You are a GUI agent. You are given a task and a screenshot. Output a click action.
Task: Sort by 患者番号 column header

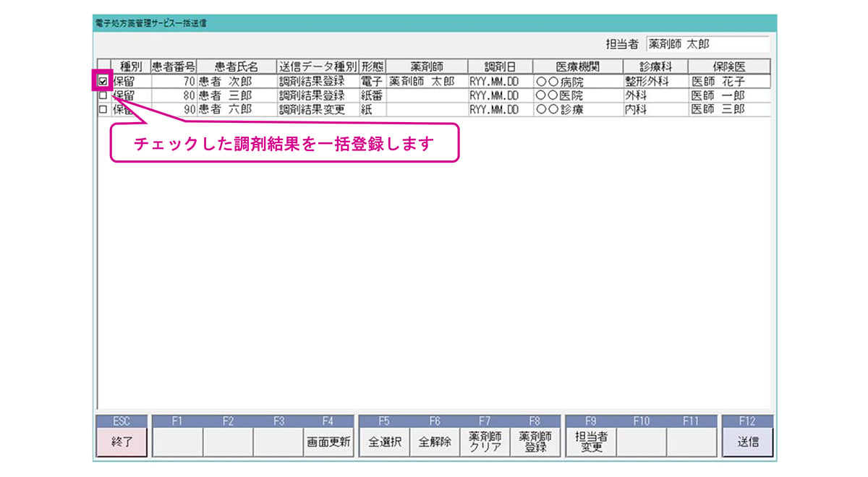[173, 66]
